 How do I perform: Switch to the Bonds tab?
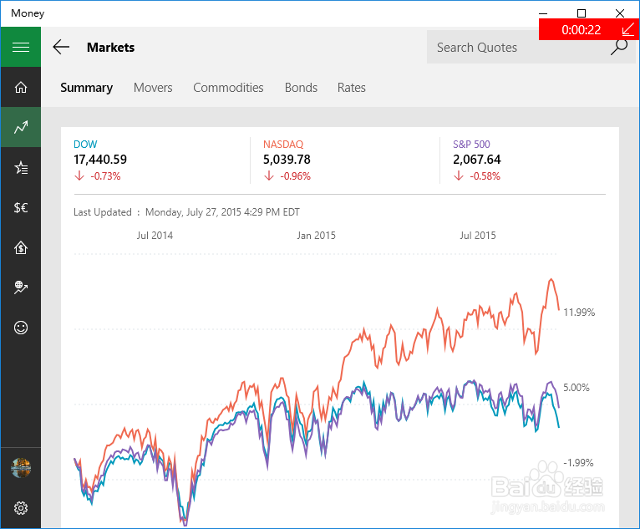pos(301,88)
